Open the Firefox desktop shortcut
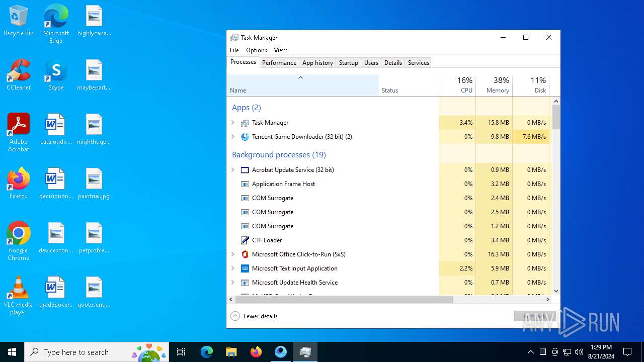The image size is (644, 362). [19, 184]
